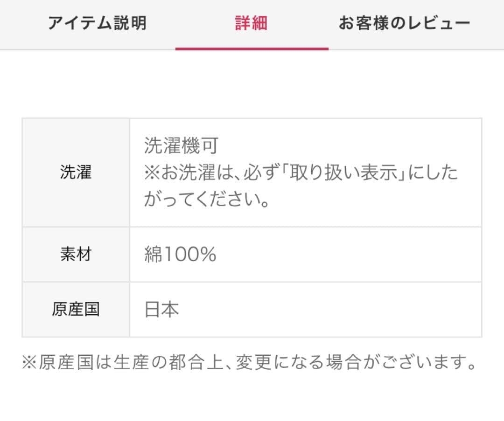Click the 100% figure in 素材 row
The height and width of the screenshot is (421, 504).
click(189, 255)
